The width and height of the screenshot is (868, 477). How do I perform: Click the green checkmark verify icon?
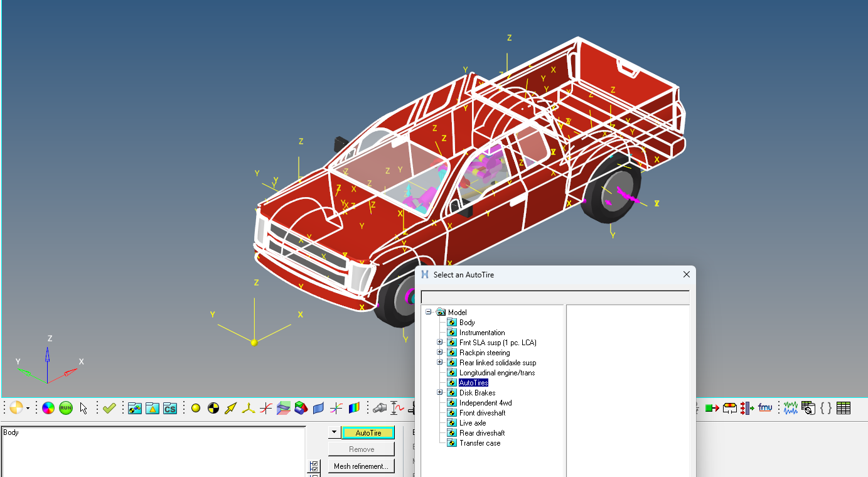[109, 408]
